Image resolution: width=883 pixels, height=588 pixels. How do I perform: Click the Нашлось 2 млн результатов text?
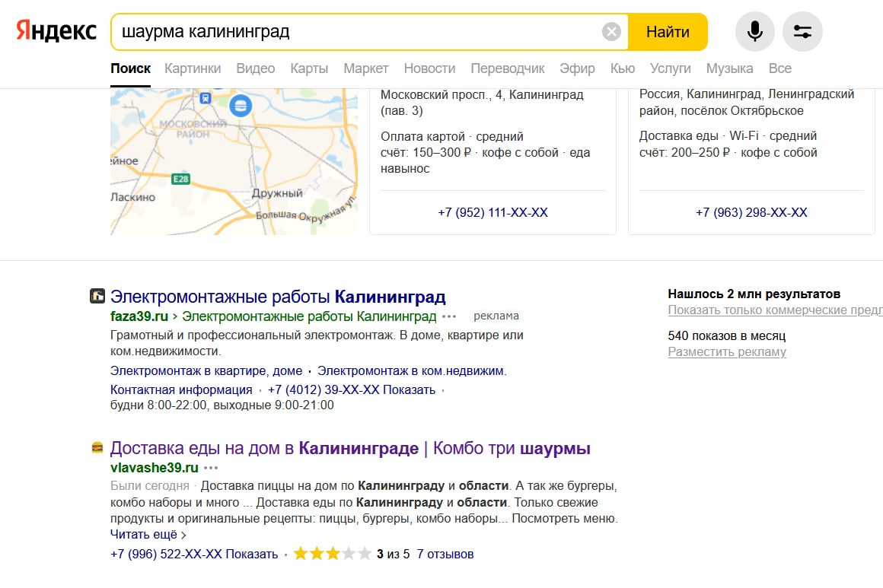pyautogui.click(x=754, y=294)
